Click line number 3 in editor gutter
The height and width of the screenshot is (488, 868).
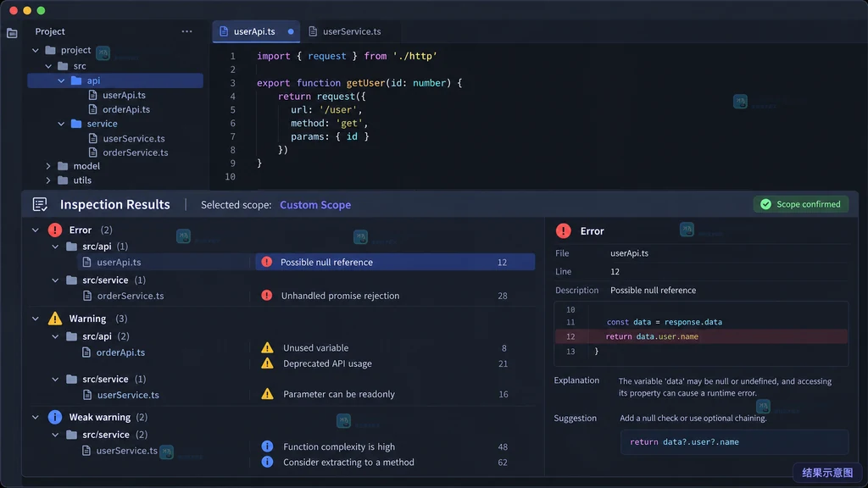tap(232, 83)
